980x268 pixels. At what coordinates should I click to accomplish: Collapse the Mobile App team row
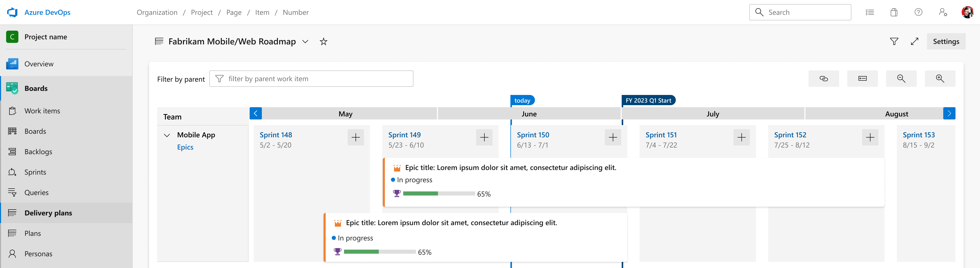(167, 135)
